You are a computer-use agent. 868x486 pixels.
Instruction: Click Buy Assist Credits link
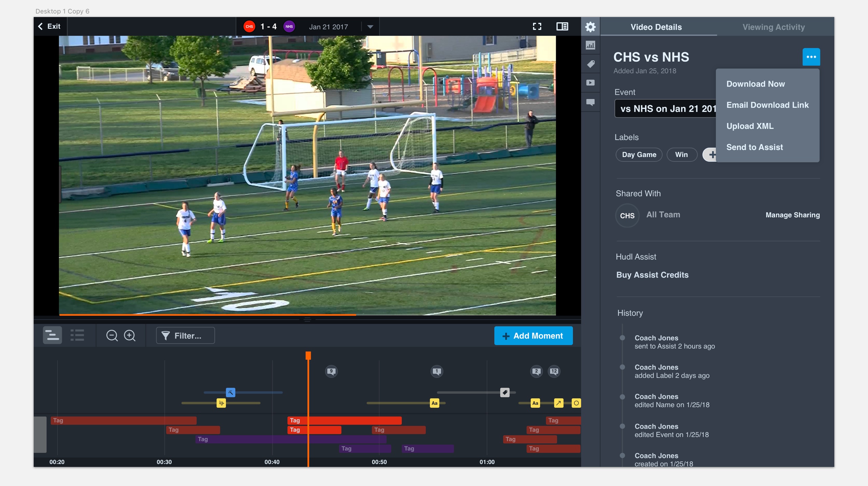[652, 275]
